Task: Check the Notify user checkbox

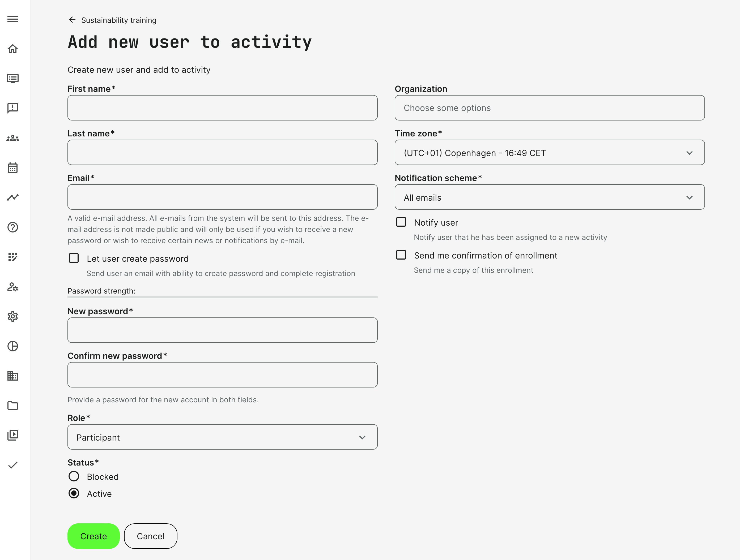Action: pos(401,222)
